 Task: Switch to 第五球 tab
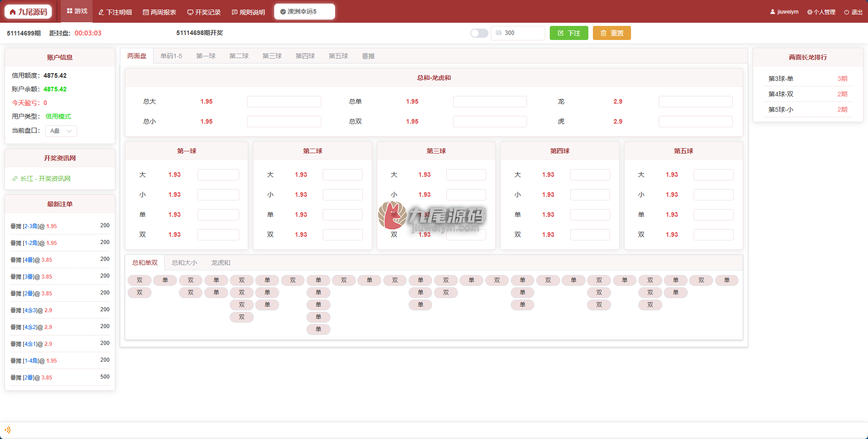338,56
